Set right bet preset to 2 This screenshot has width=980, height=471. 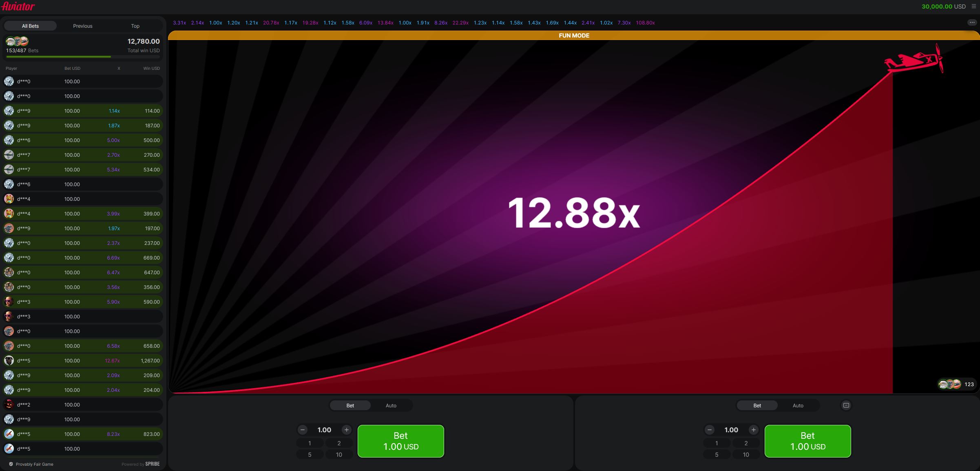[746, 443]
